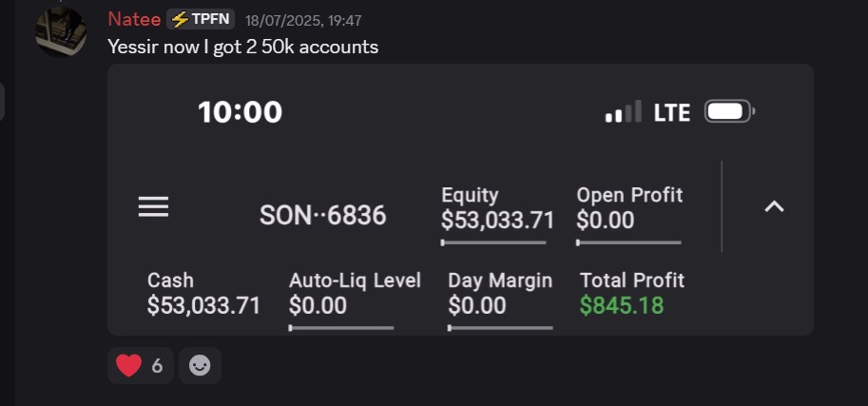Click the message text "Yessir now I got 2 50k accounts"
The height and width of the screenshot is (406, 868).
tap(243, 47)
